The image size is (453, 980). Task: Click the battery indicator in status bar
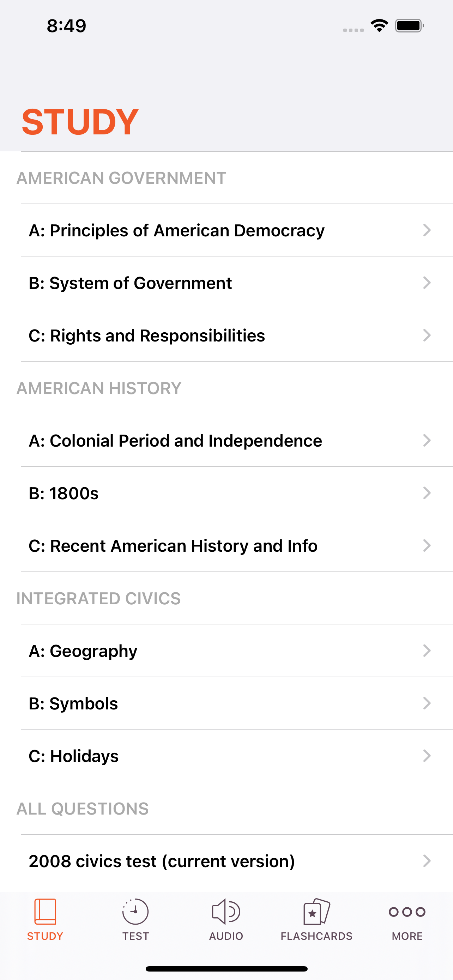point(409,26)
